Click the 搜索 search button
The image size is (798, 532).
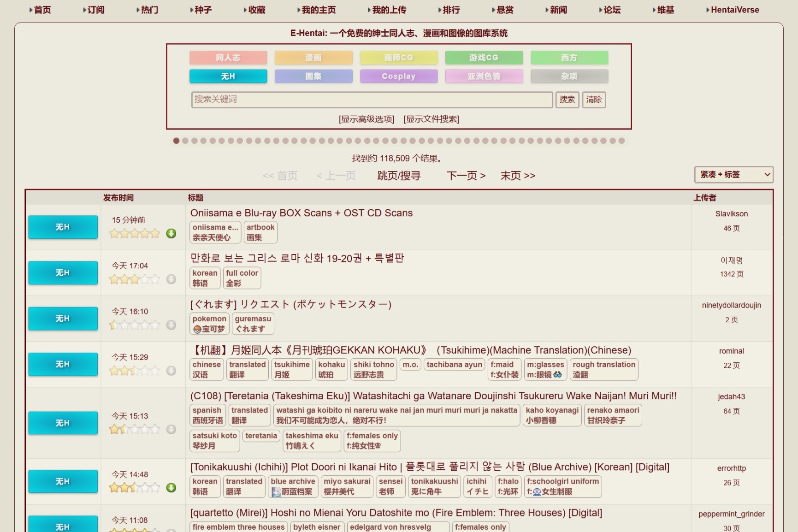(567, 100)
